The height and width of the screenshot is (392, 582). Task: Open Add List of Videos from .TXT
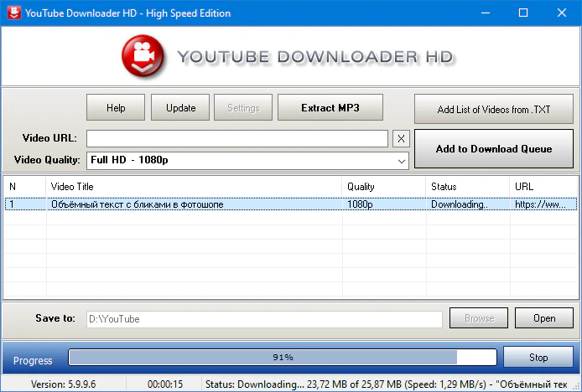pos(494,109)
